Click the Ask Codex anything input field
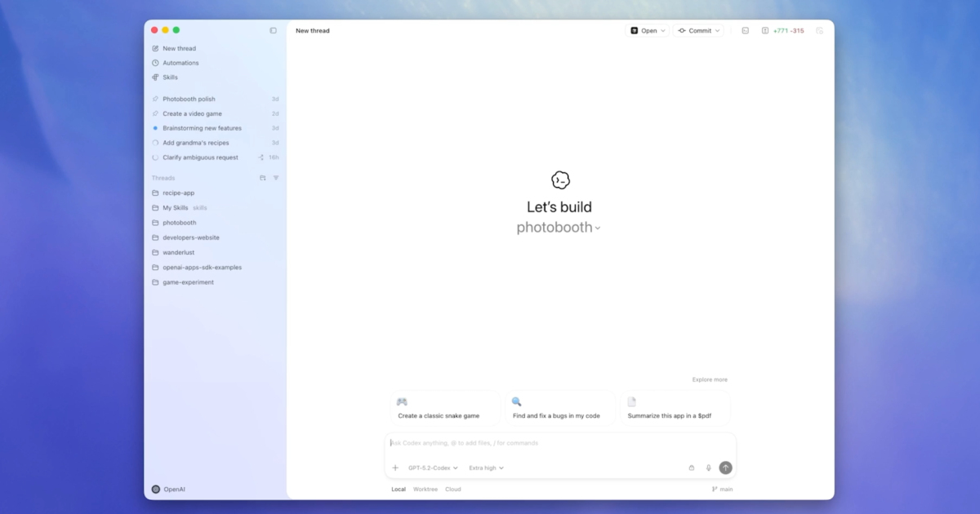This screenshot has height=514, width=980. click(555, 443)
